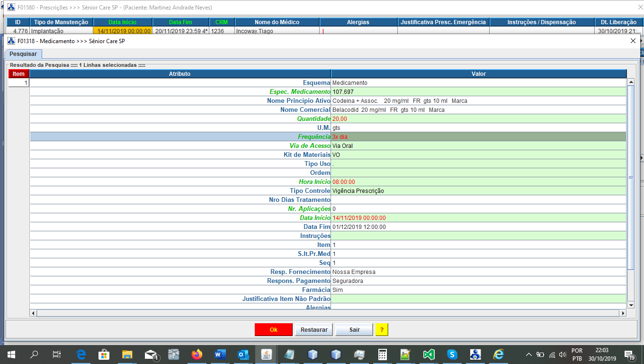Show hidden system tray icons
Viewport: 644px width, 364px height.
529,355
